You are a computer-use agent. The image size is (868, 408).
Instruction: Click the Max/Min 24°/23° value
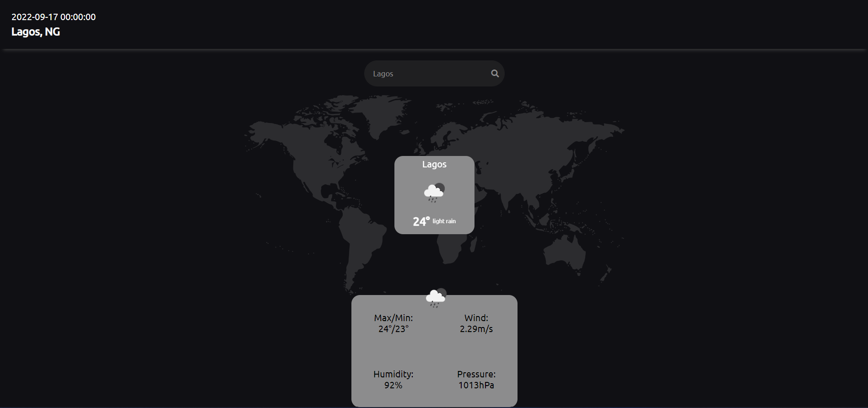point(394,329)
